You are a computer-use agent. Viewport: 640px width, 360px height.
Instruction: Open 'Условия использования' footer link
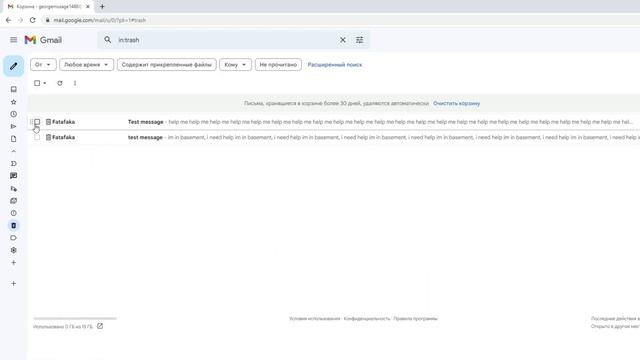[x=314, y=318]
